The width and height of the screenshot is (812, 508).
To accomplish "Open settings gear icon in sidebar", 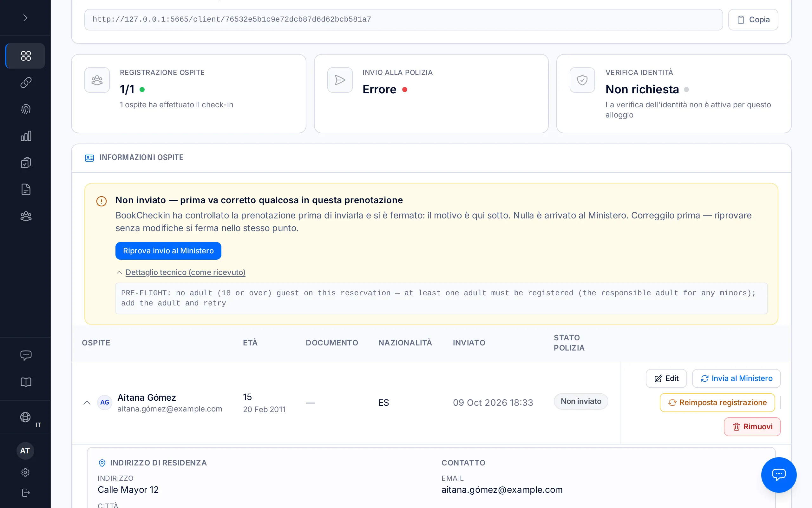I will tap(25, 472).
